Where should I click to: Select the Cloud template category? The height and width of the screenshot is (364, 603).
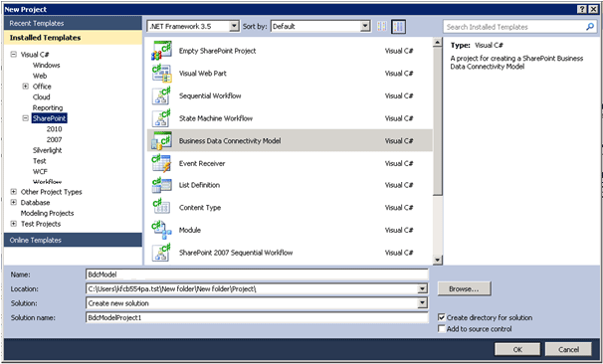pos(41,96)
